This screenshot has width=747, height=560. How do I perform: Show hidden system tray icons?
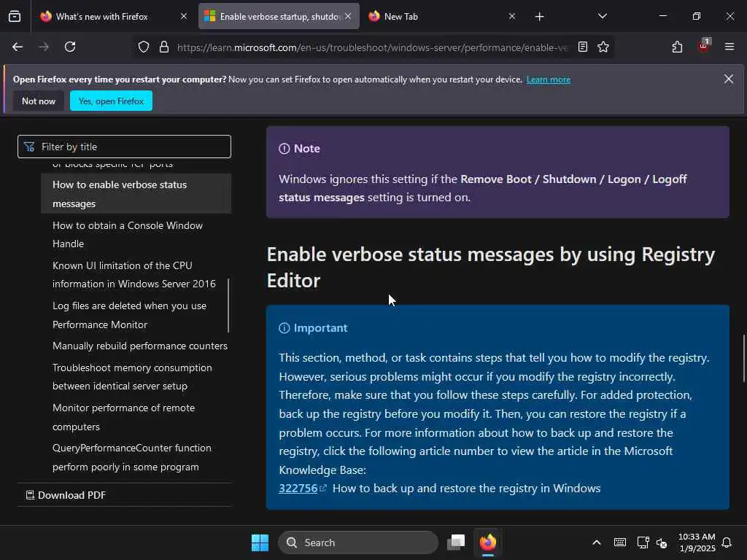point(597,542)
